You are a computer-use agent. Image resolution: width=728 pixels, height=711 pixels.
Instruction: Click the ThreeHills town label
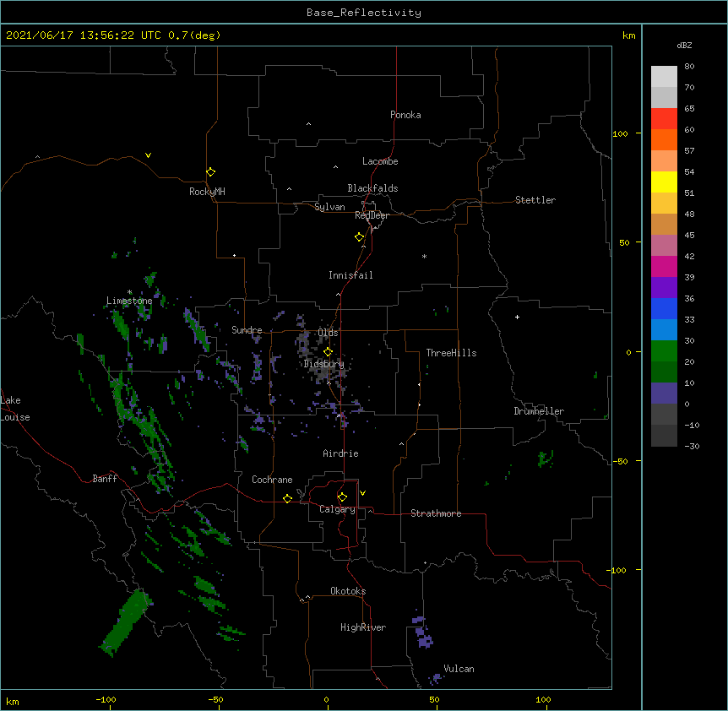(x=451, y=353)
